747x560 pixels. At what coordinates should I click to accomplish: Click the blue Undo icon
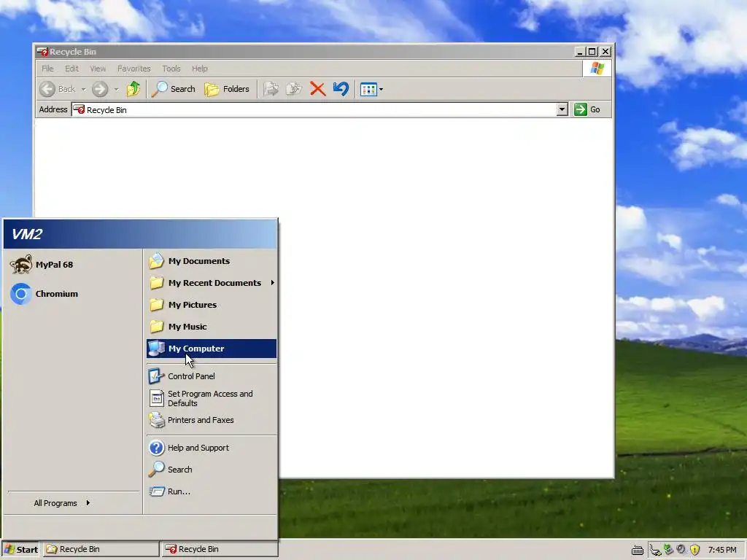pos(341,89)
